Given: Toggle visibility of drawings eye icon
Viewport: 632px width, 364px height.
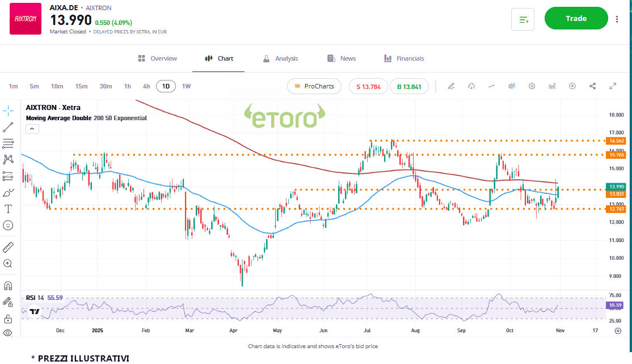Looking at the screenshot, I should coord(8,333).
